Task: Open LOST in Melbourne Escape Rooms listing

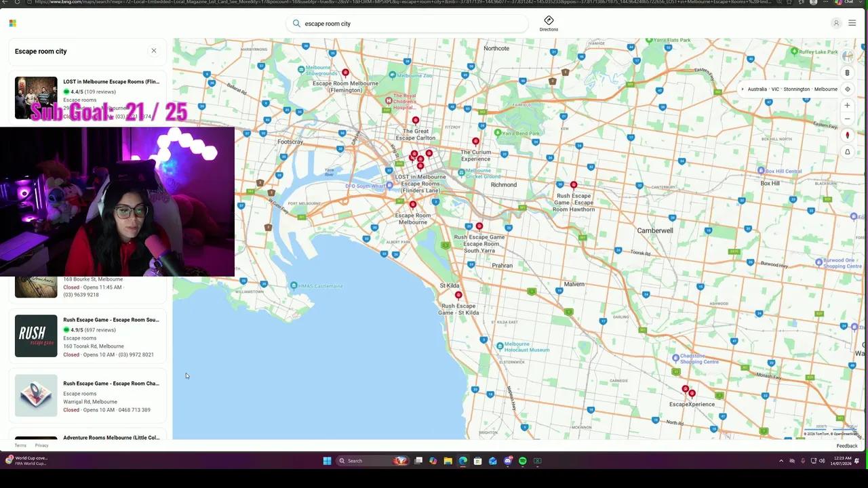Action: point(111,81)
